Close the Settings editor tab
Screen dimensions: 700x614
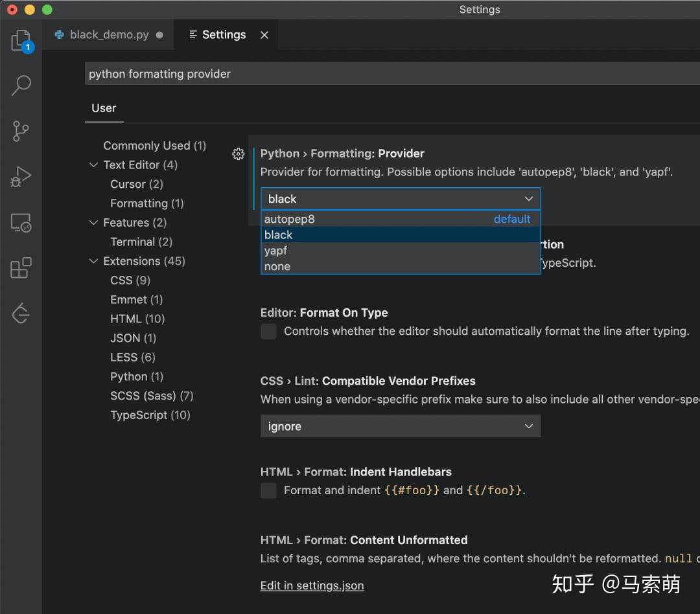click(264, 35)
